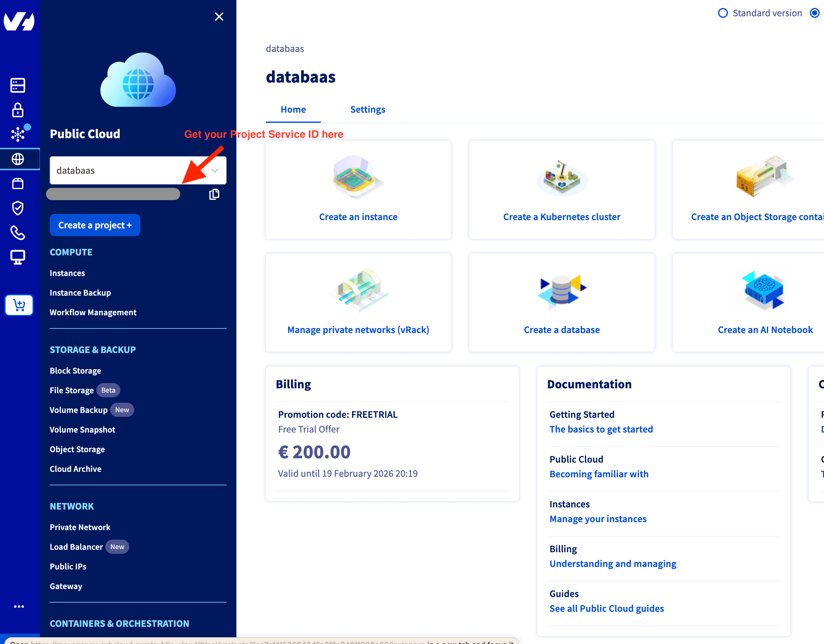Open Object Storage in the sidebar menu
The image size is (824, 644).
[x=77, y=449]
